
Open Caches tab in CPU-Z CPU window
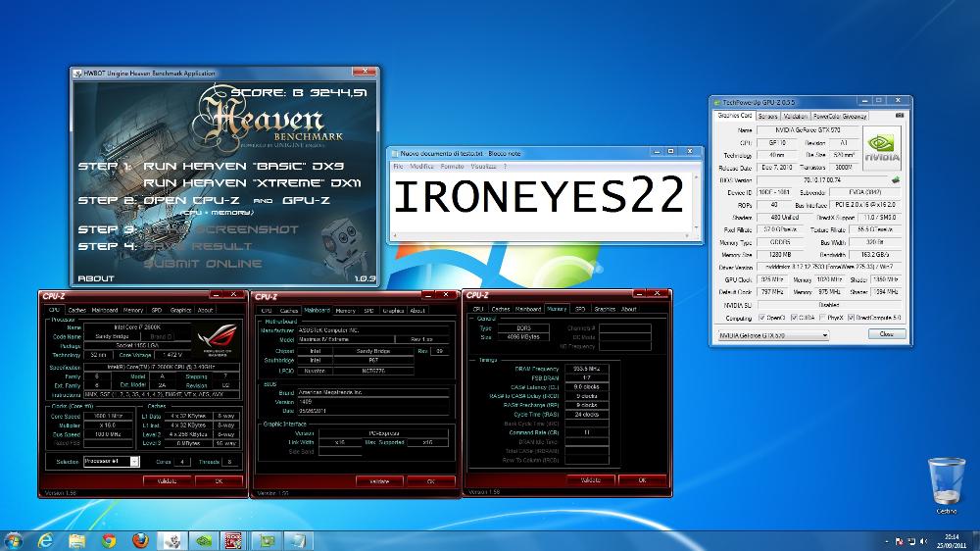[x=76, y=310]
